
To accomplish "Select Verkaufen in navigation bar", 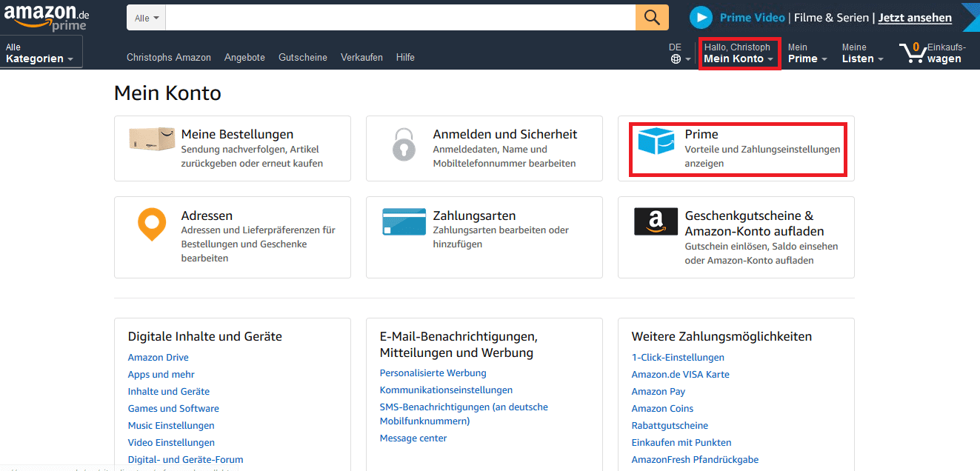I will click(361, 57).
